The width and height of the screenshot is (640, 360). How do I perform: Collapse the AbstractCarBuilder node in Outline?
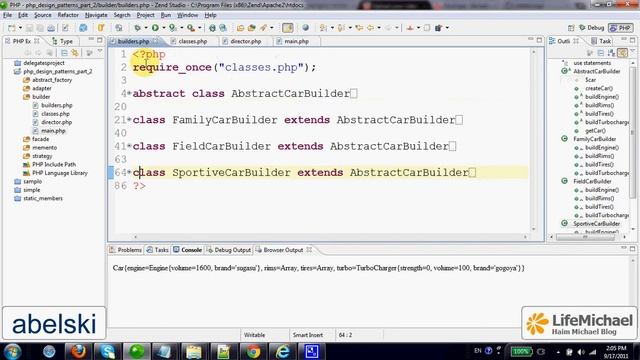(x=565, y=71)
